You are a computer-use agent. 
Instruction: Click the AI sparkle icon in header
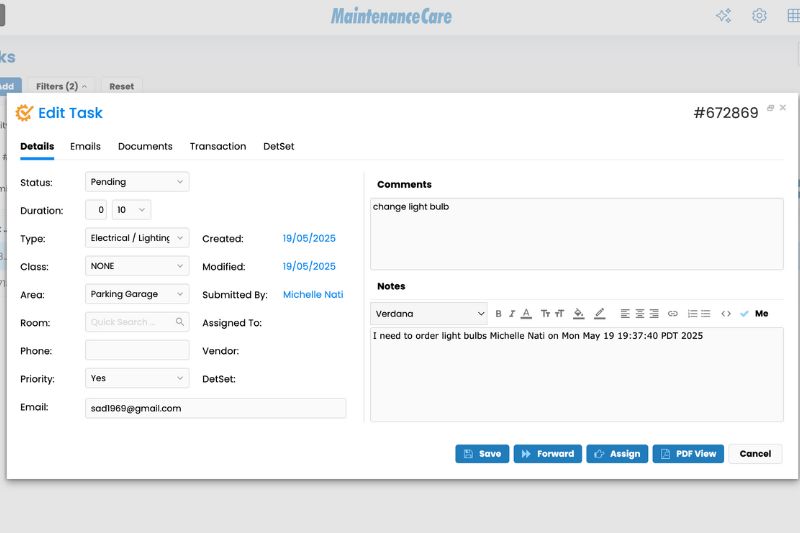(x=723, y=16)
